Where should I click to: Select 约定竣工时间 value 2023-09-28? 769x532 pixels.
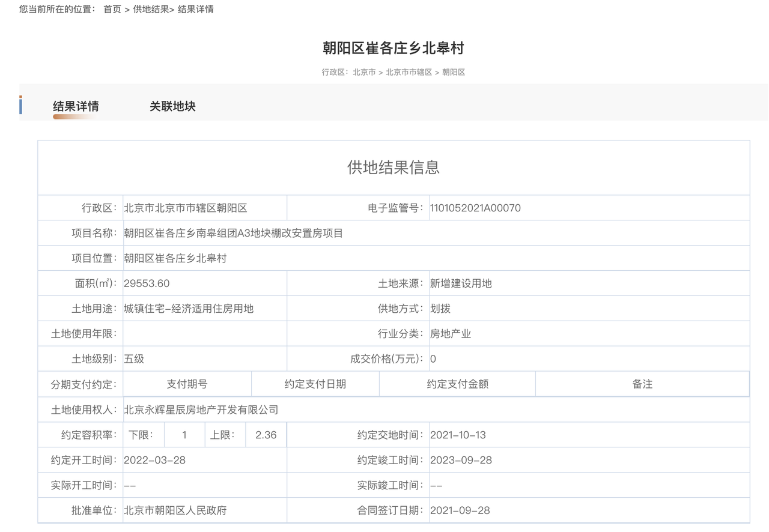click(x=461, y=461)
